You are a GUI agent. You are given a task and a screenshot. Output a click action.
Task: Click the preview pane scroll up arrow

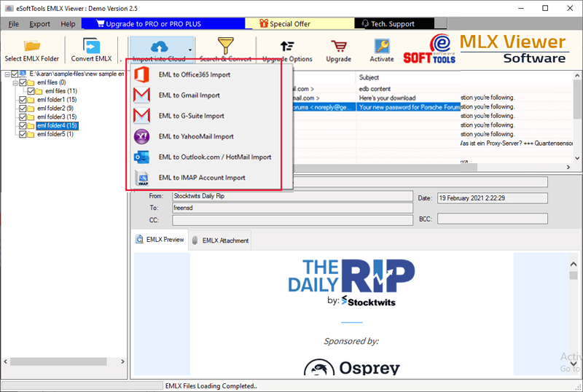pyautogui.click(x=574, y=264)
